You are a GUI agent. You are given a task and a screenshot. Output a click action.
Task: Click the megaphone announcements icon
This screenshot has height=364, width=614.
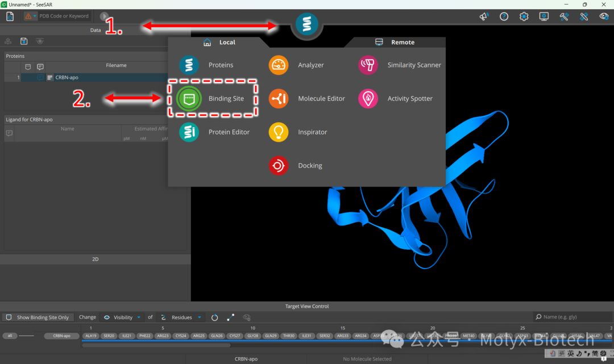point(484,16)
